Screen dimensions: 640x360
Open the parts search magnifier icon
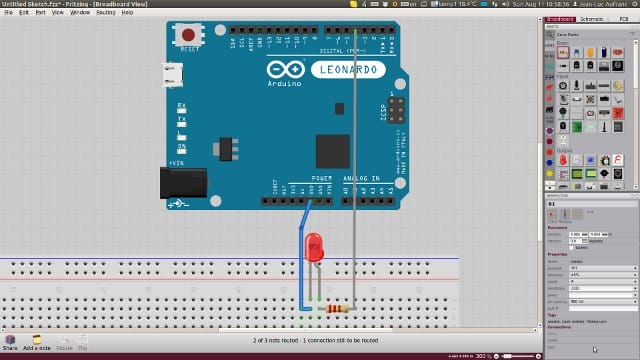(550, 35)
